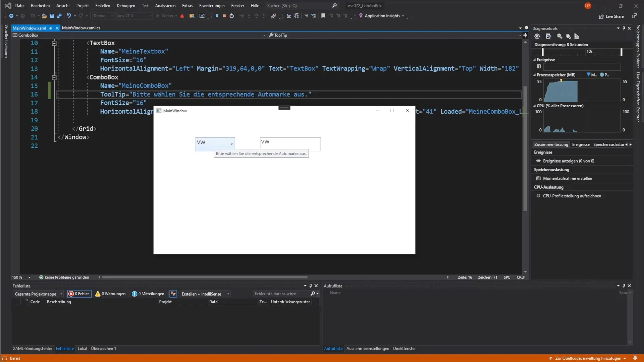This screenshot has width=644, height=362.
Task: Open the Debuggen menu
Action: point(126,6)
